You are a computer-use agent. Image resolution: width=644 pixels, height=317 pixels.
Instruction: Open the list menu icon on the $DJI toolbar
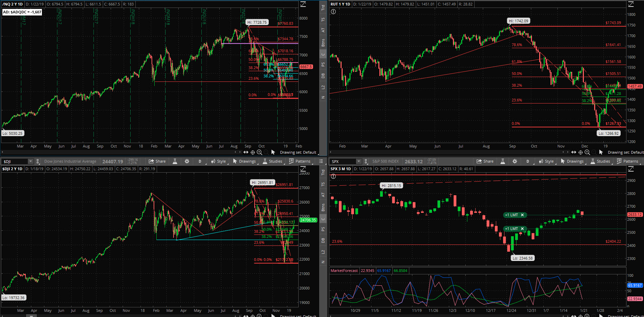click(x=321, y=161)
